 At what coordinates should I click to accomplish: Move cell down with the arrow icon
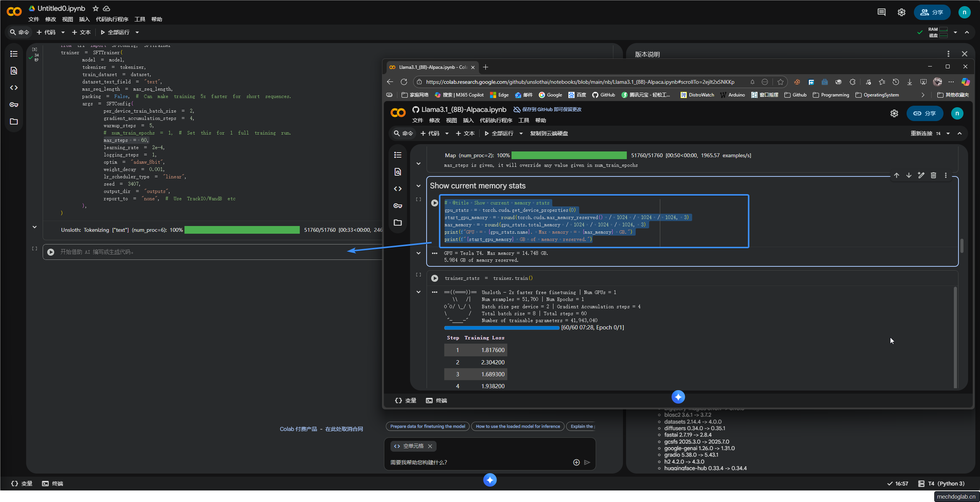(909, 175)
